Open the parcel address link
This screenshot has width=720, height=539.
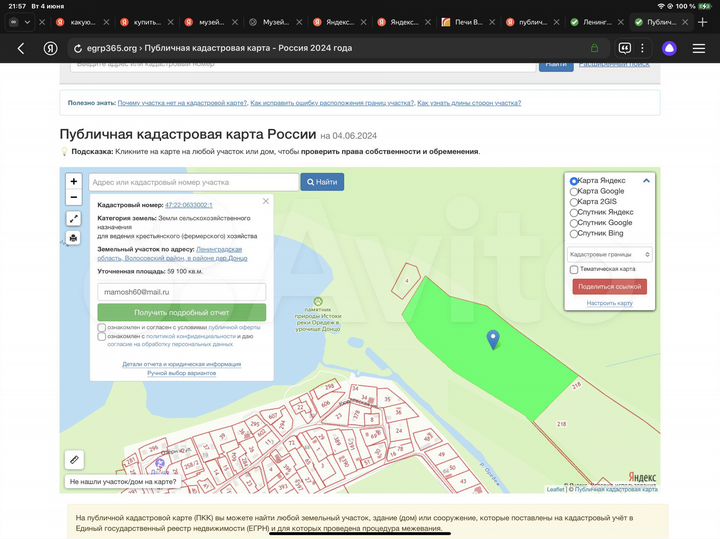[172, 254]
